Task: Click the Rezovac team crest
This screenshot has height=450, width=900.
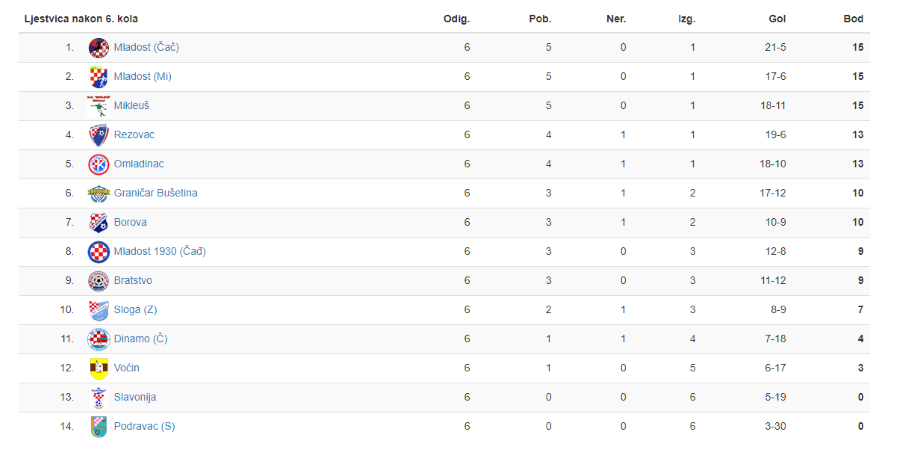Action: click(x=99, y=135)
